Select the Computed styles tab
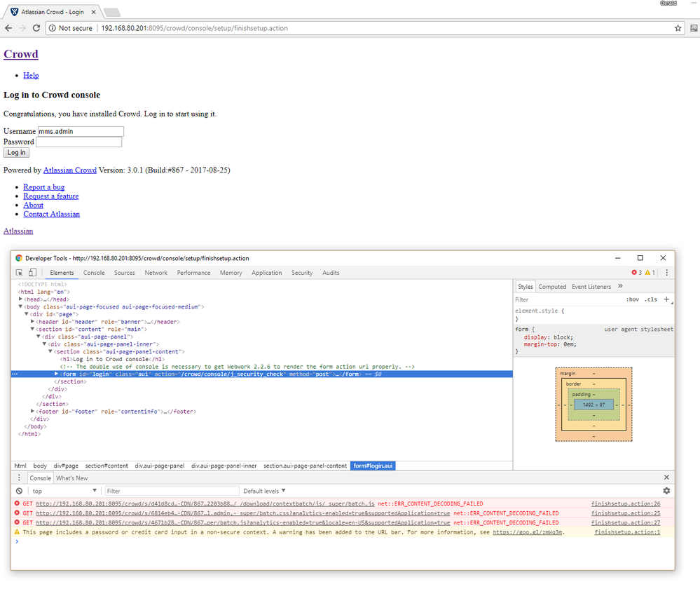This screenshot has width=700, height=589. point(551,287)
